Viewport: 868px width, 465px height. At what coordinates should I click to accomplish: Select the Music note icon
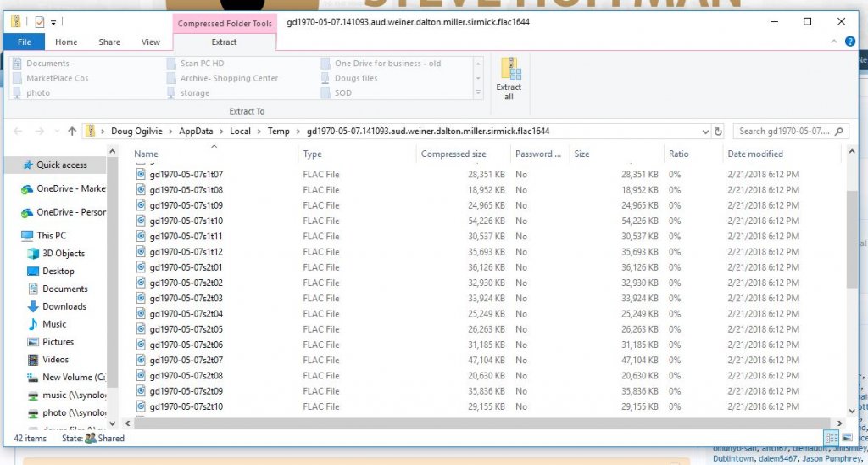(x=33, y=324)
